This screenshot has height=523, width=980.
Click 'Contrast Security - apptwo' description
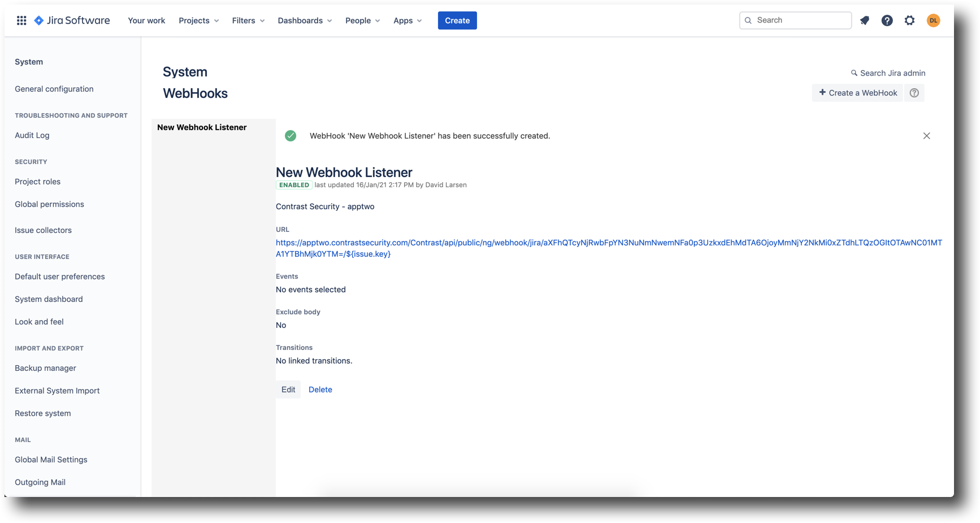tap(325, 206)
